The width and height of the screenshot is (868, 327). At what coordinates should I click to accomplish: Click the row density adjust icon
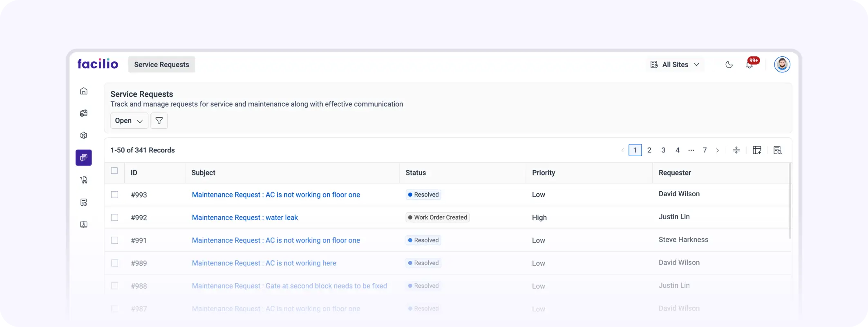[736, 150]
